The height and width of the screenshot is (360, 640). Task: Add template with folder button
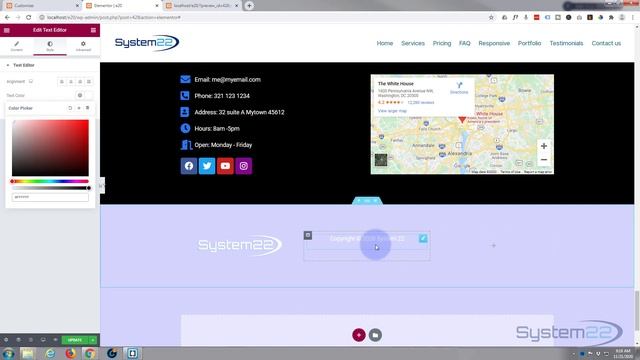(x=375, y=335)
